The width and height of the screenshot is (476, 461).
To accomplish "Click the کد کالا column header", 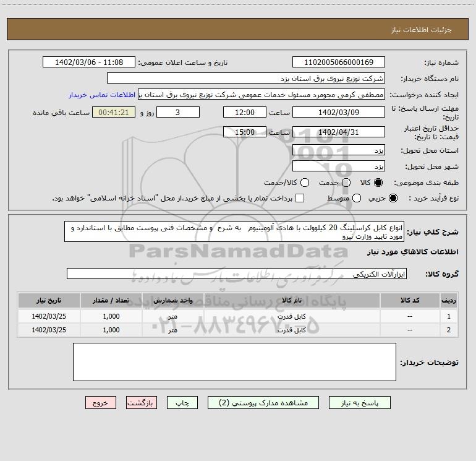I will pyautogui.click(x=410, y=301).
